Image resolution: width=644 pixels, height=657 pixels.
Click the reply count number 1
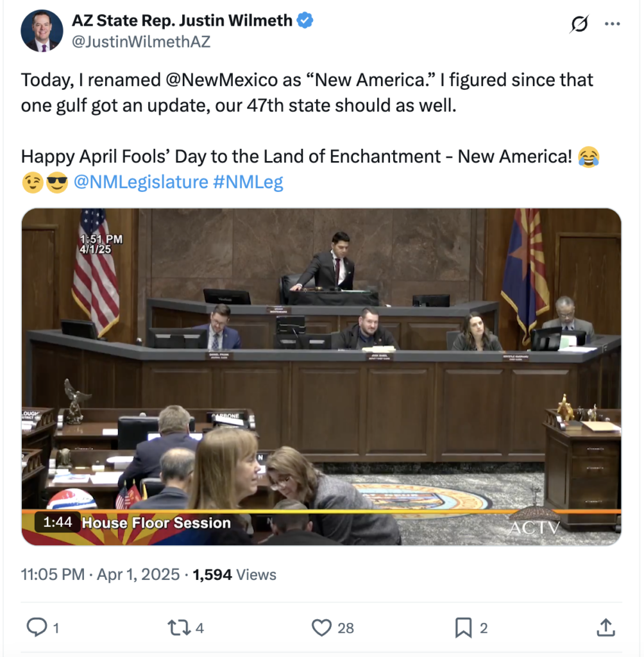click(x=56, y=628)
